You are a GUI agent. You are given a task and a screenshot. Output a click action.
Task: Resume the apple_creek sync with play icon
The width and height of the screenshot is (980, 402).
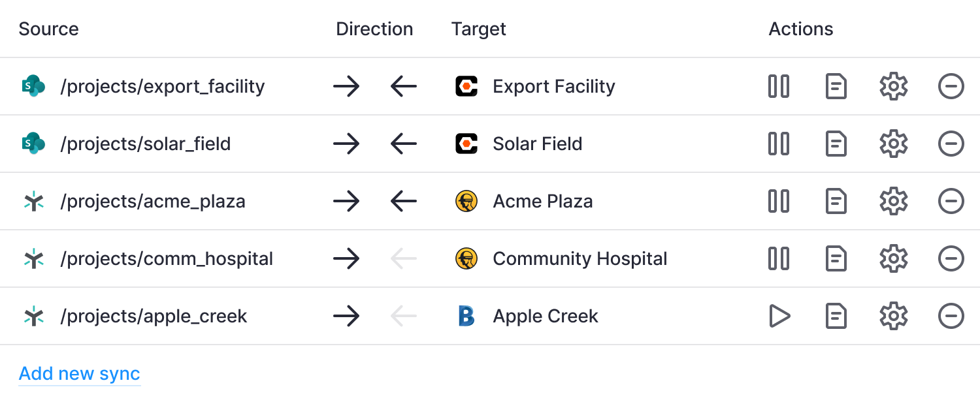click(x=779, y=316)
